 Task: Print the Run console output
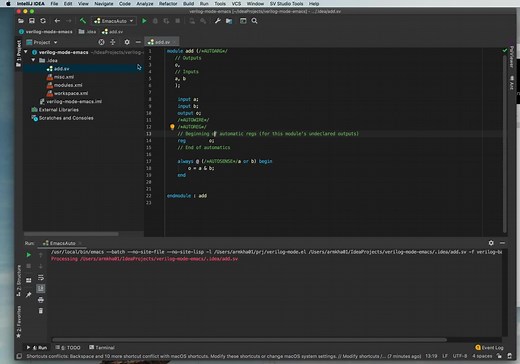click(41, 300)
